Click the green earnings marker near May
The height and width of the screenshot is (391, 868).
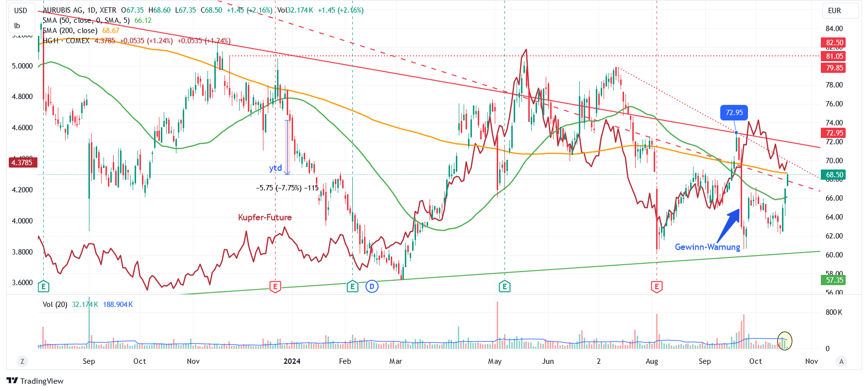coord(504,287)
